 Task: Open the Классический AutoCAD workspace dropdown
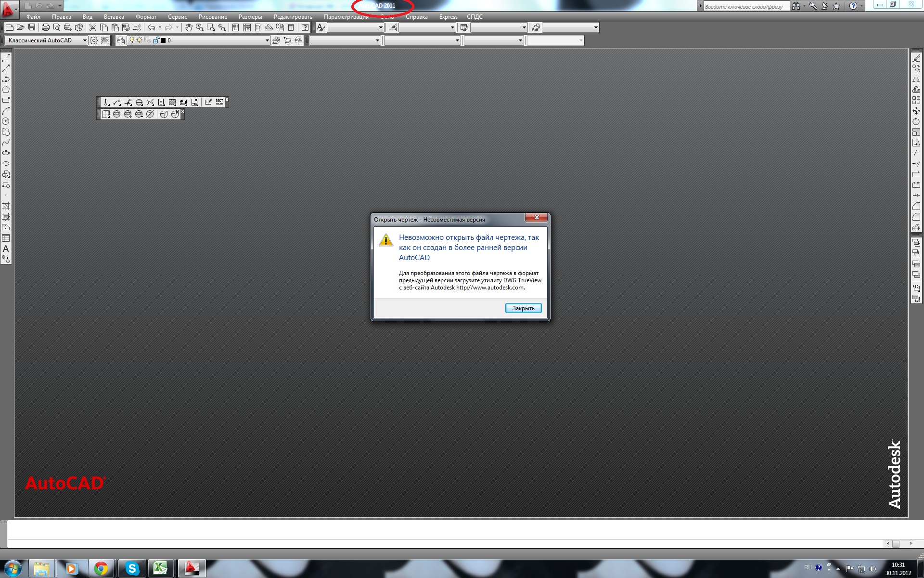click(46, 40)
